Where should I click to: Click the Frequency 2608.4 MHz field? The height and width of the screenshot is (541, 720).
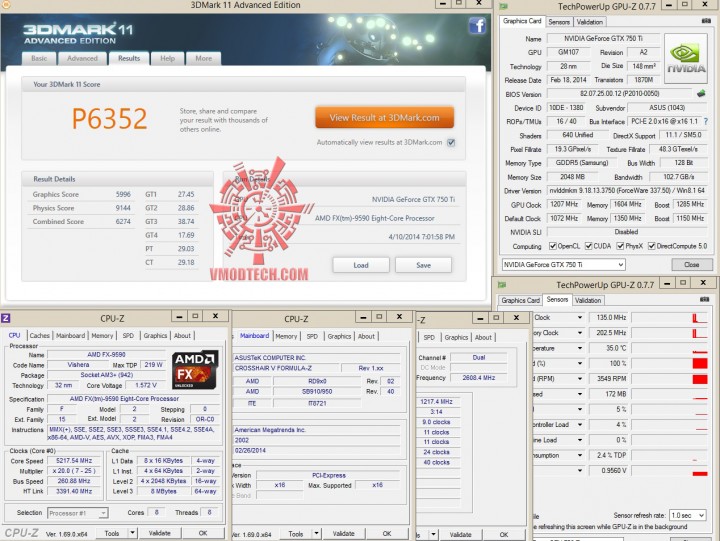pos(479,378)
